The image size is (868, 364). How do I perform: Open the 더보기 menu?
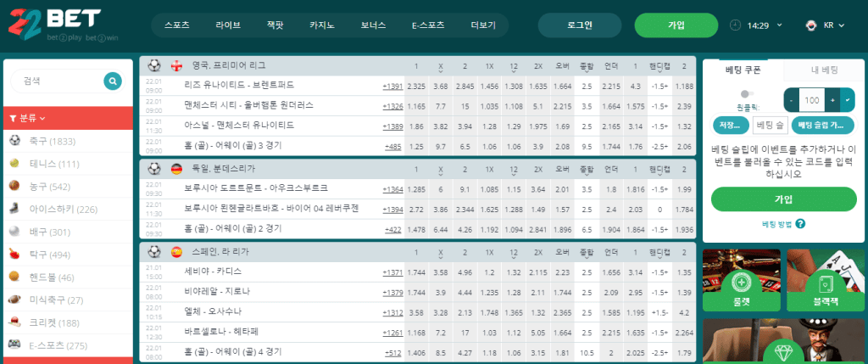click(x=483, y=25)
